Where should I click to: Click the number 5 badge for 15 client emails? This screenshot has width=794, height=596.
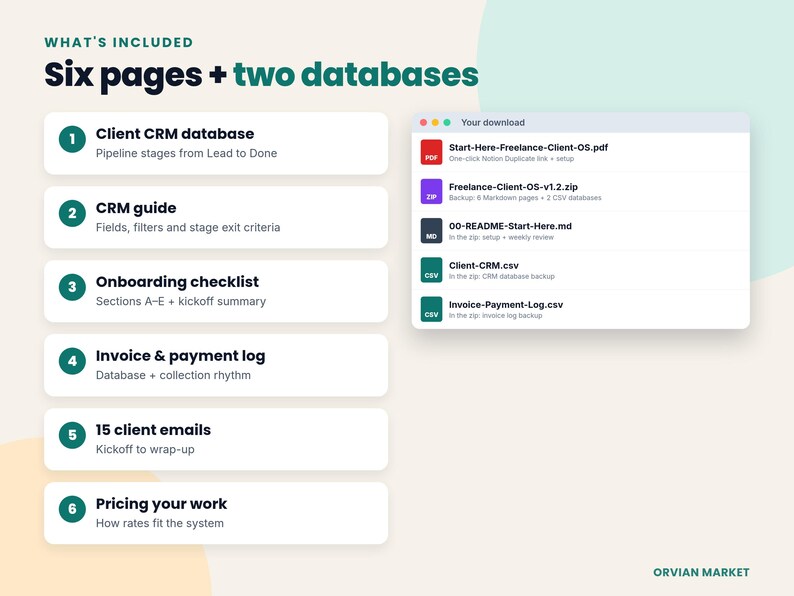[72, 435]
